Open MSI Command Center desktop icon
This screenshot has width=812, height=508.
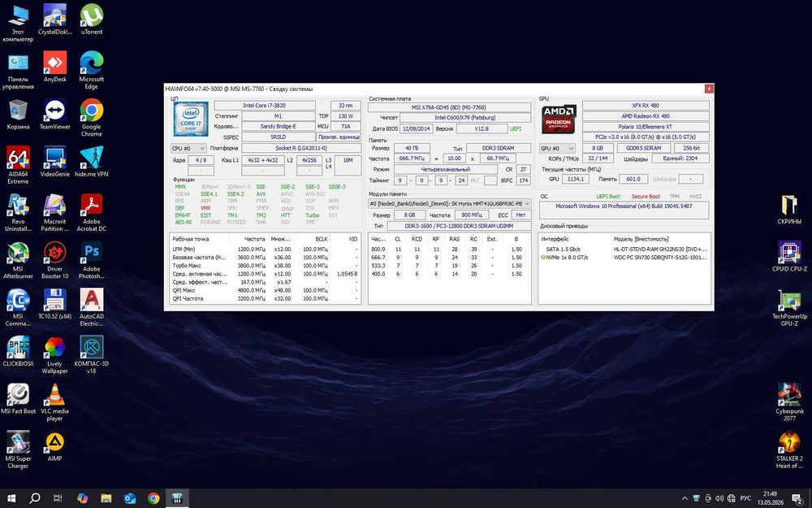[18, 307]
